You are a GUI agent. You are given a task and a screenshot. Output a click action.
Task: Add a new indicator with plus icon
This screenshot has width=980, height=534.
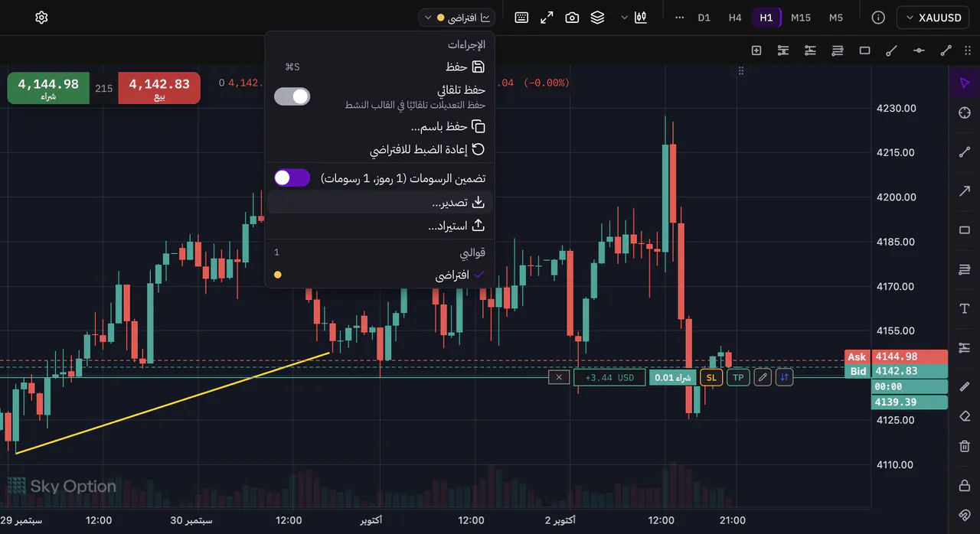point(756,50)
